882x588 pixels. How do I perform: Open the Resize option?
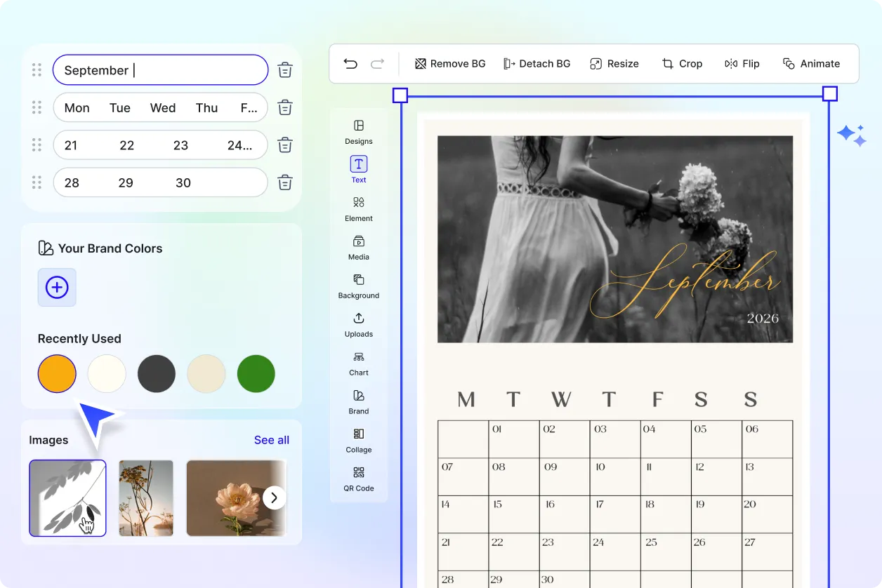(614, 64)
